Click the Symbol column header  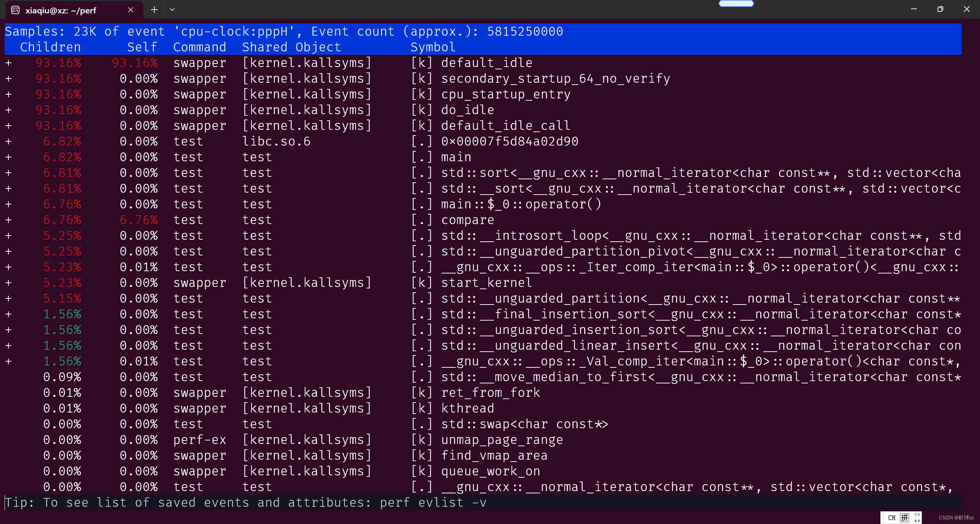(x=432, y=46)
